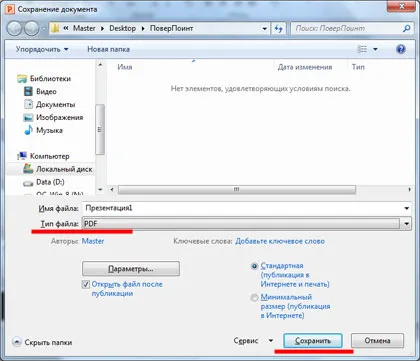This screenshot has height=361, width=420.
Task: Click Добавьте ключевое слово link
Action: coord(280,241)
